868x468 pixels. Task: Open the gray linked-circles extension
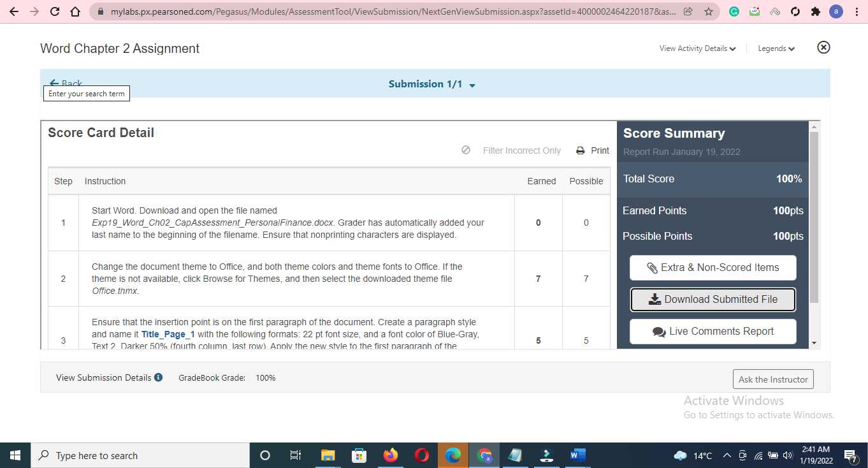[775, 11]
